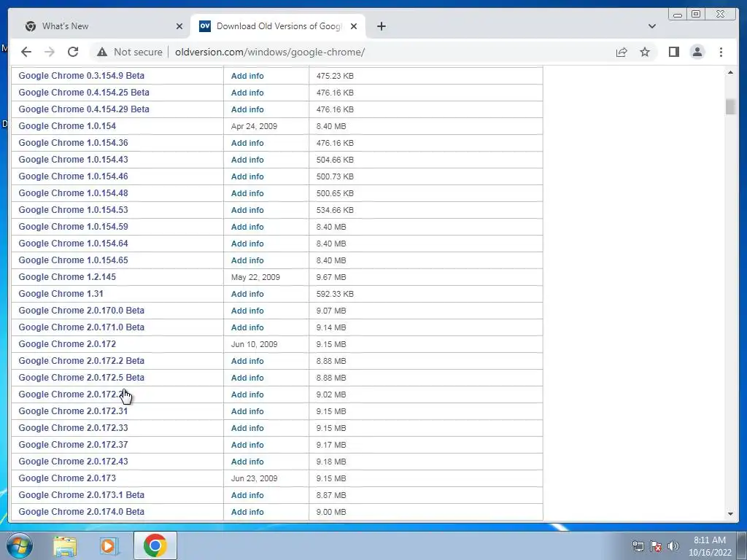Image resolution: width=747 pixels, height=560 pixels.
Task: Open Chrome's three-dot menu
Action: point(721,52)
